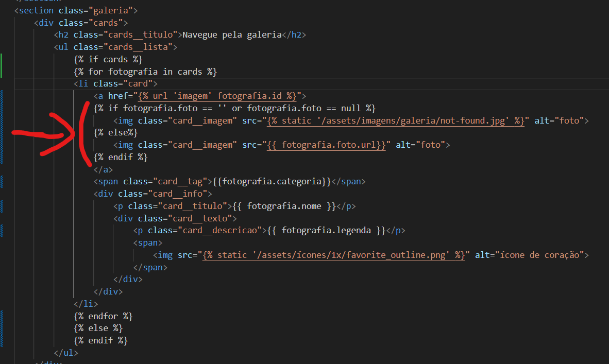Click the "{% for fotografia in cards %}" line
The height and width of the screenshot is (364, 609).
coord(145,72)
